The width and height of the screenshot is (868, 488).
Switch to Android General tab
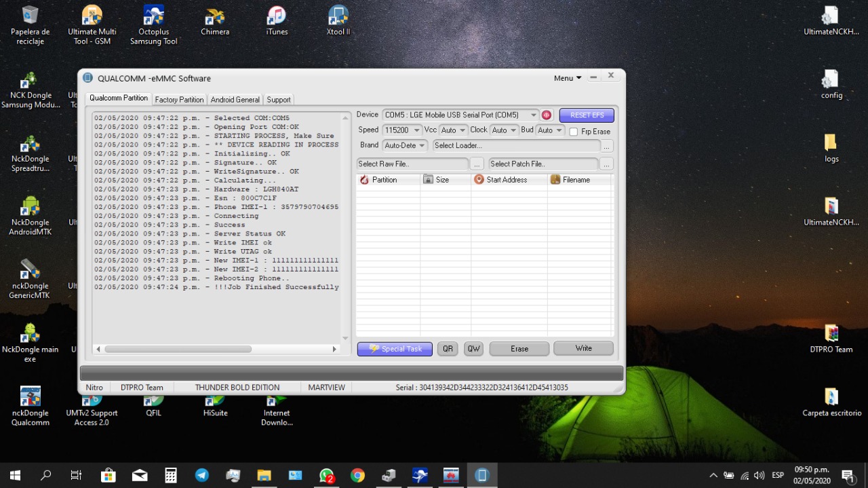(x=235, y=100)
